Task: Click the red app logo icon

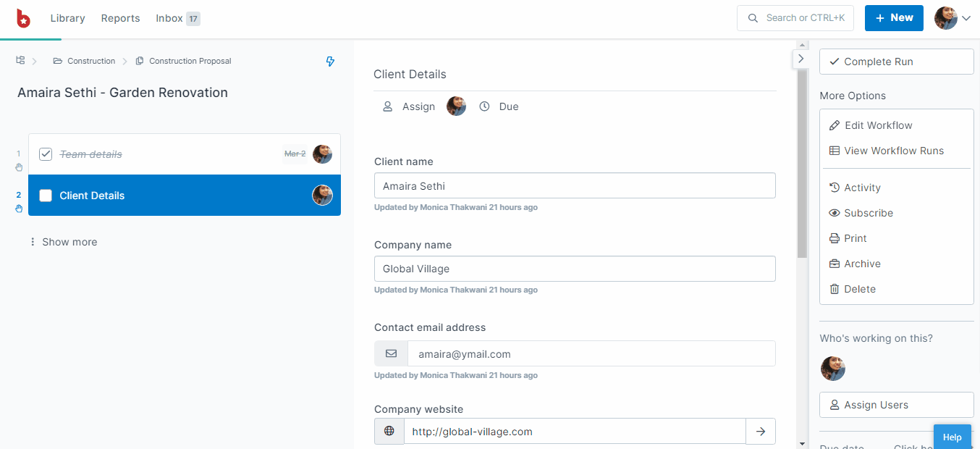Action: pos(23,18)
